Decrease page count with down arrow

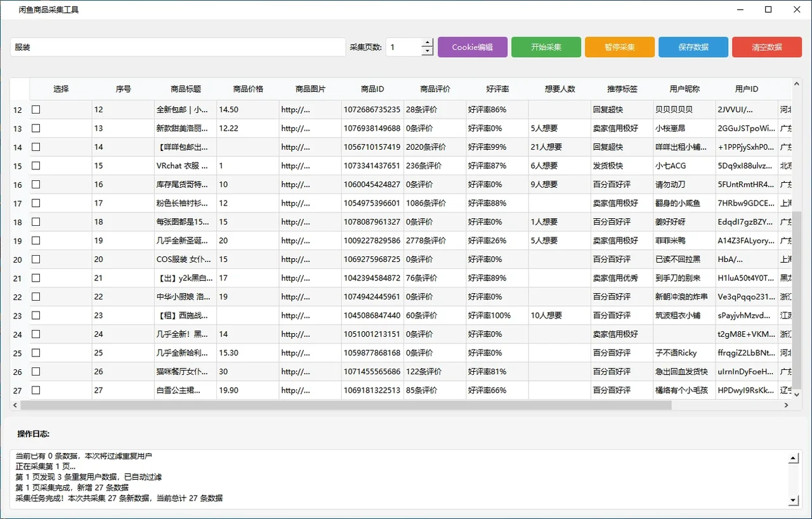click(428, 51)
